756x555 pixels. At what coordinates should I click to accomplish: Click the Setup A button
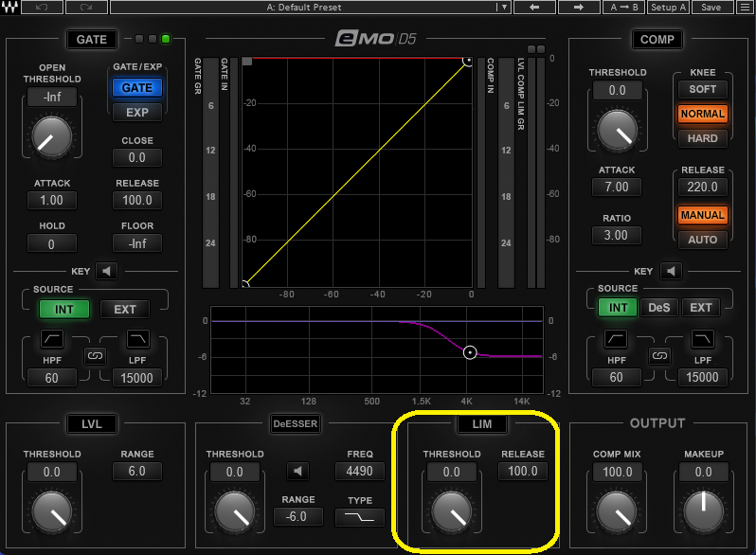[x=669, y=8]
